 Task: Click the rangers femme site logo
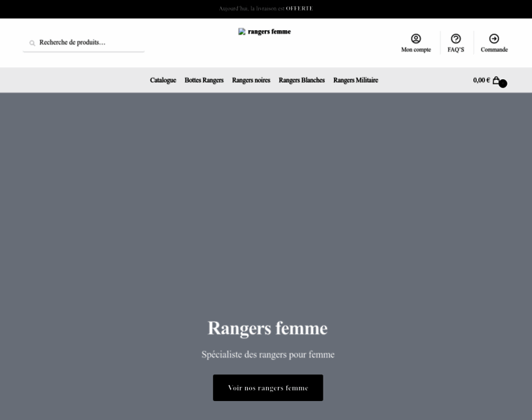265,31
